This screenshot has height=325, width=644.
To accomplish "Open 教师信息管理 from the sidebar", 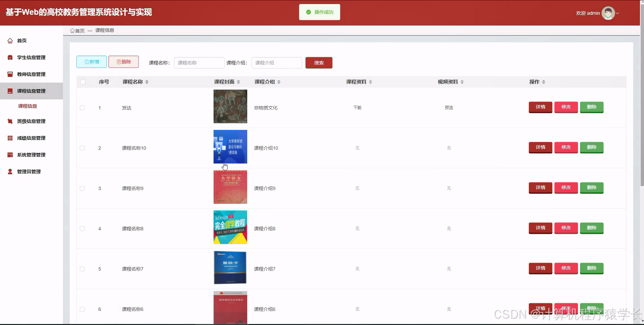I will (10, 74).
